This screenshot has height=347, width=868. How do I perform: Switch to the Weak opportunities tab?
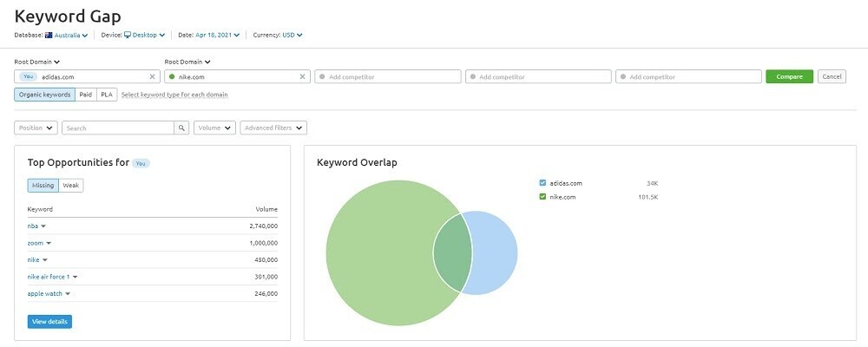point(71,186)
